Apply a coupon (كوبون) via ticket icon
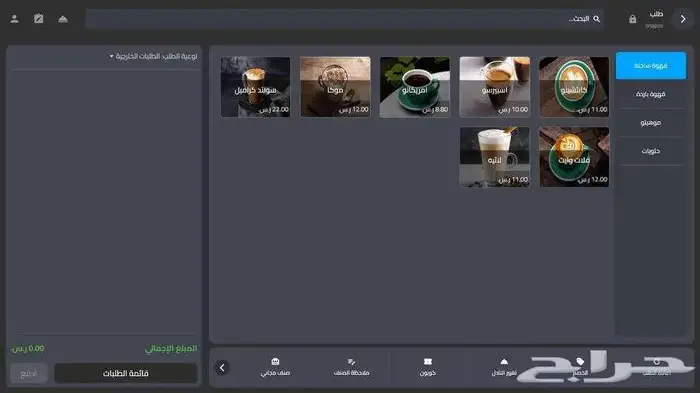The width and height of the screenshot is (700, 393). pos(428,361)
